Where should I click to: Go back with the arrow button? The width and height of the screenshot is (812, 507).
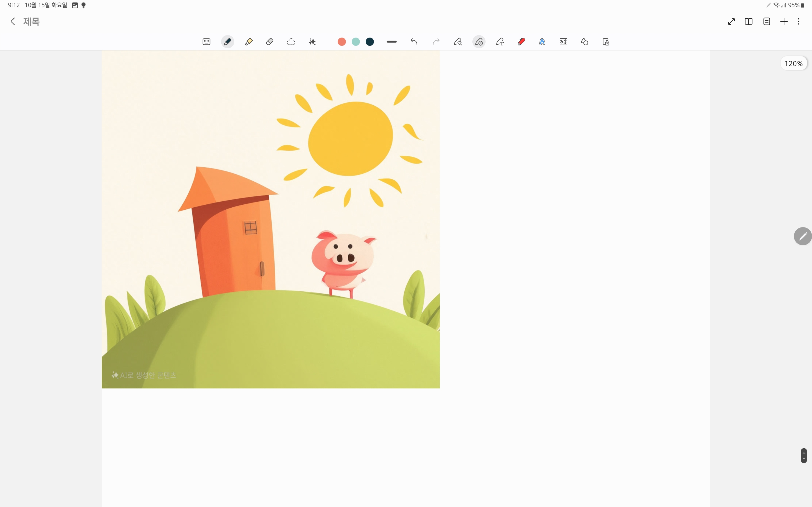pyautogui.click(x=13, y=21)
